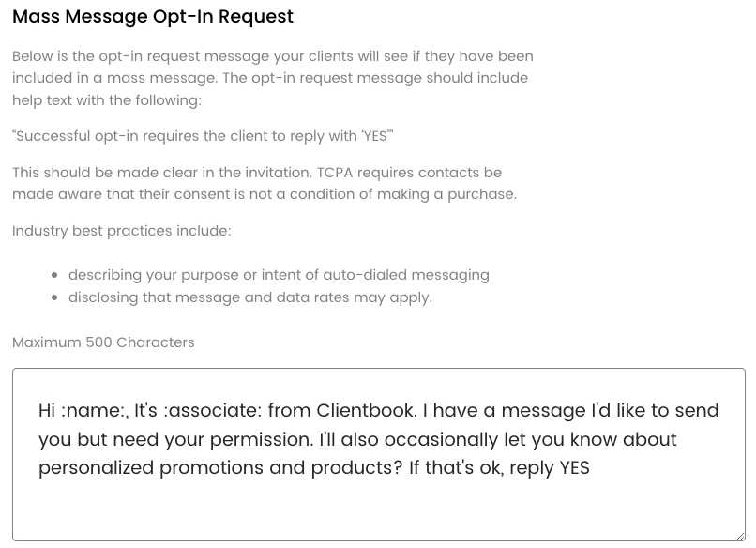Place cursor at Hi in the message

48,411
